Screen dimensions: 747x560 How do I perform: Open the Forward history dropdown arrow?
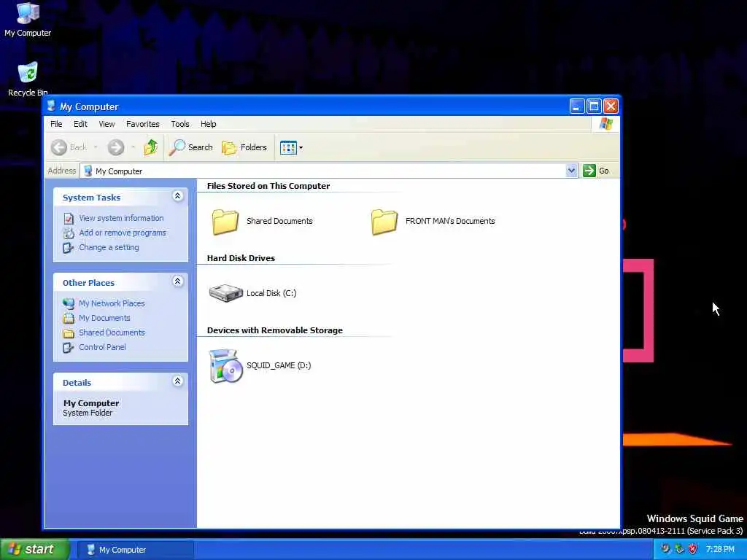pyautogui.click(x=133, y=147)
